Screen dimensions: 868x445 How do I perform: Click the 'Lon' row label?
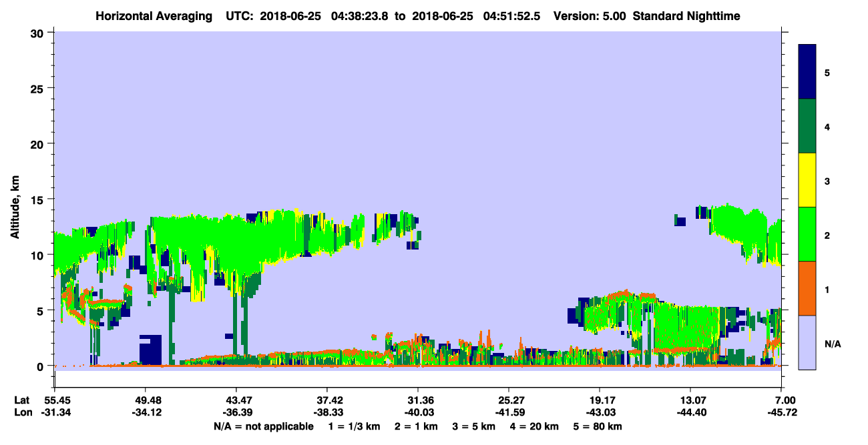click(23, 413)
